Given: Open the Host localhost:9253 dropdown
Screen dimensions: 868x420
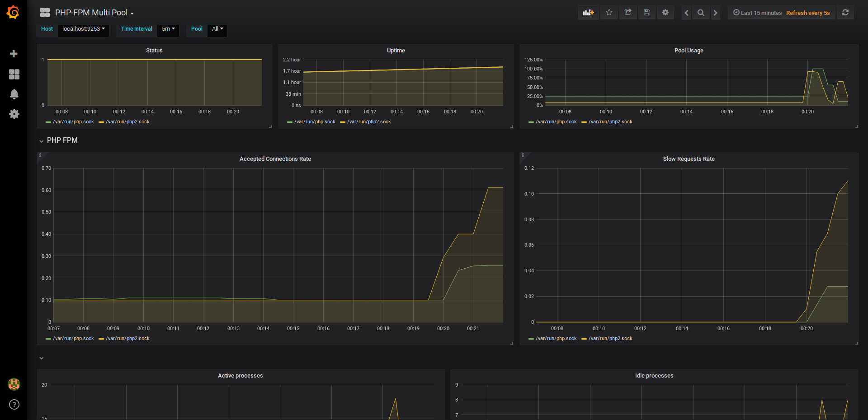Looking at the screenshot, I should 84,29.
